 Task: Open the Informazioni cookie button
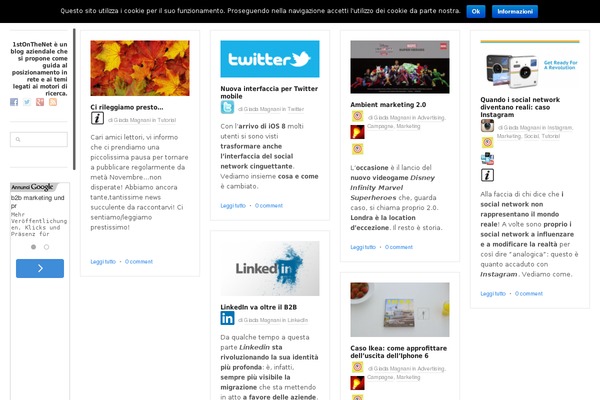pyautogui.click(x=515, y=11)
